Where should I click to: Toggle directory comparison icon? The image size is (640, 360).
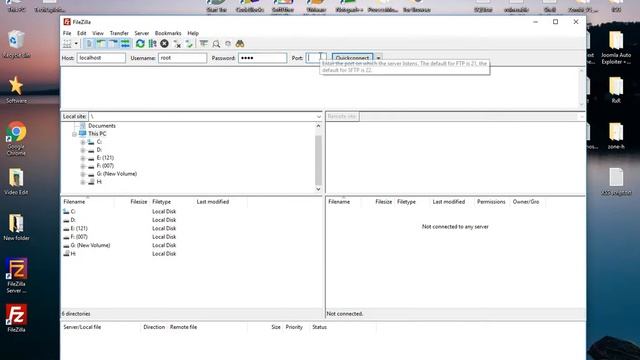pos(216,44)
